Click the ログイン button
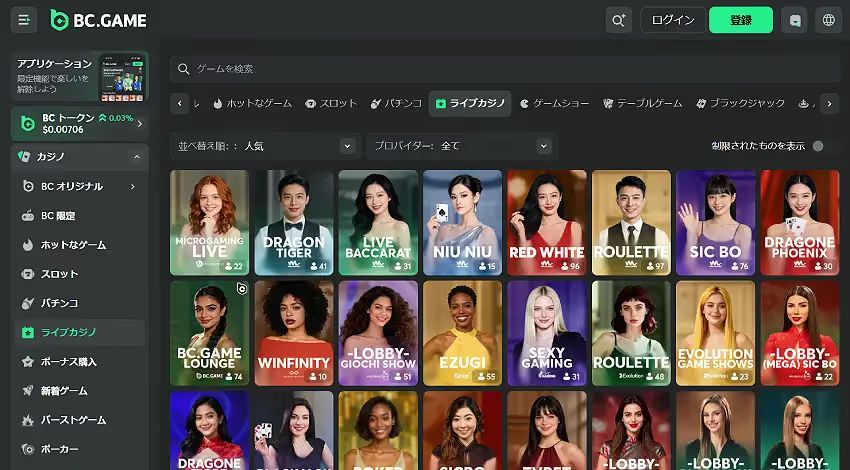Viewport: 850px width, 470px height. [672, 20]
